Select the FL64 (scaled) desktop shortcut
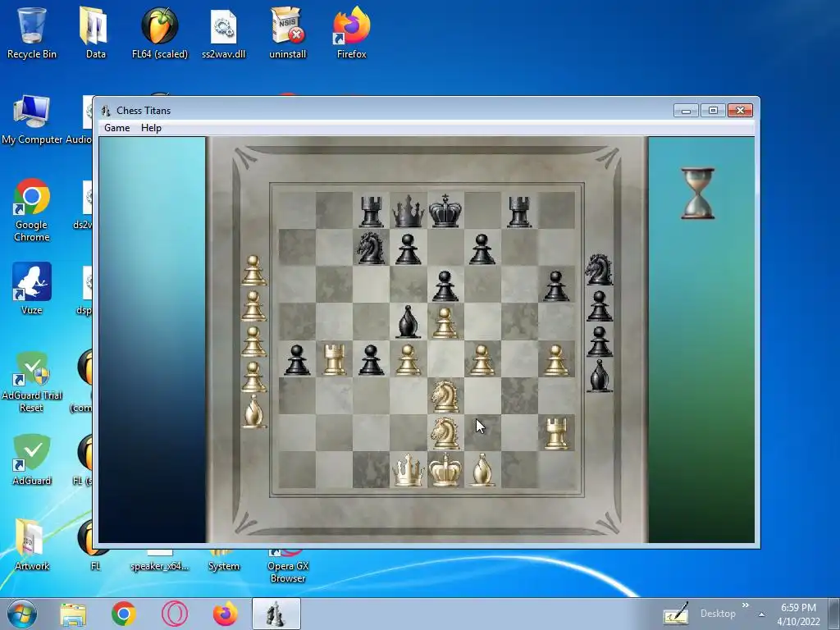Image resolution: width=840 pixels, height=630 pixels. point(160,32)
